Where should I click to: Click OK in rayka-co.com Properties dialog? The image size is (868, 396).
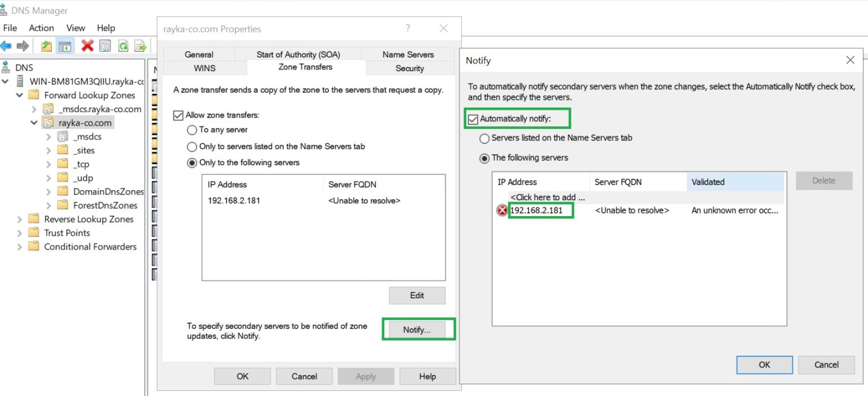[242, 376]
